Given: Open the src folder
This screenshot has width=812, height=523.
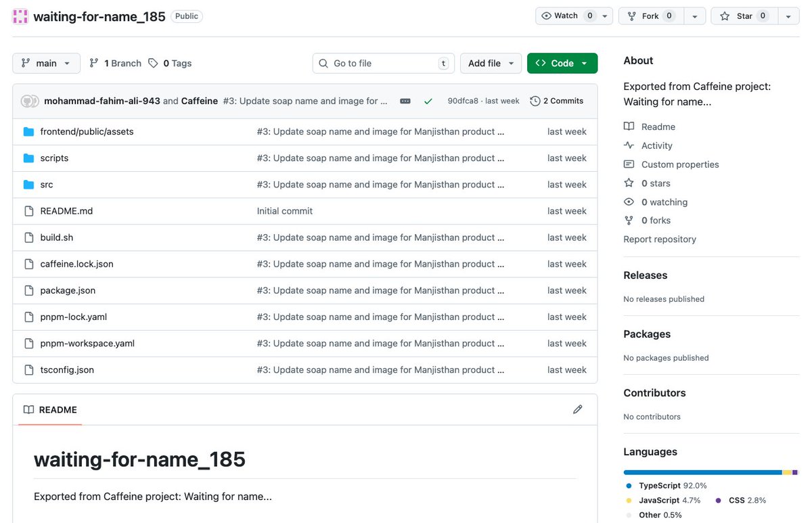Looking at the screenshot, I should [47, 184].
